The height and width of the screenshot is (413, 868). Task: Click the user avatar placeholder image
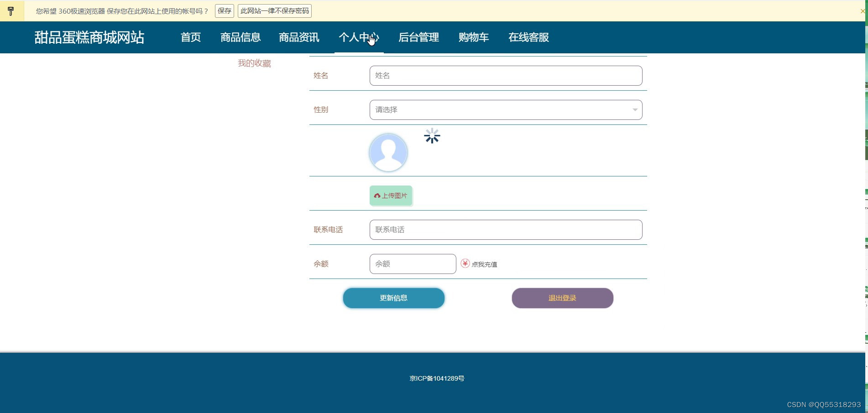(388, 153)
